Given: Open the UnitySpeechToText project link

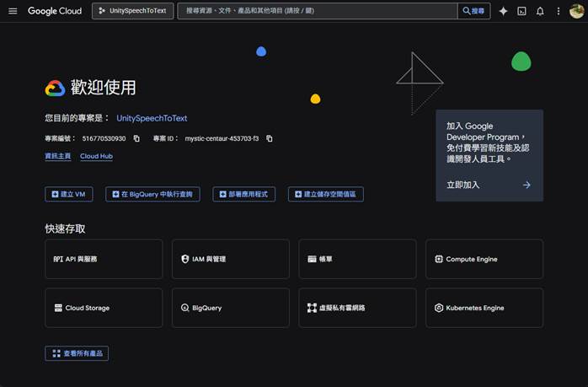Looking at the screenshot, I should pos(152,119).
